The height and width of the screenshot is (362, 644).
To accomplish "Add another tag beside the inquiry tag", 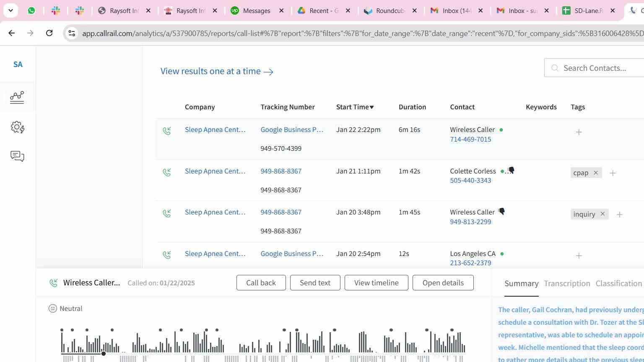I will coord(619,215).
